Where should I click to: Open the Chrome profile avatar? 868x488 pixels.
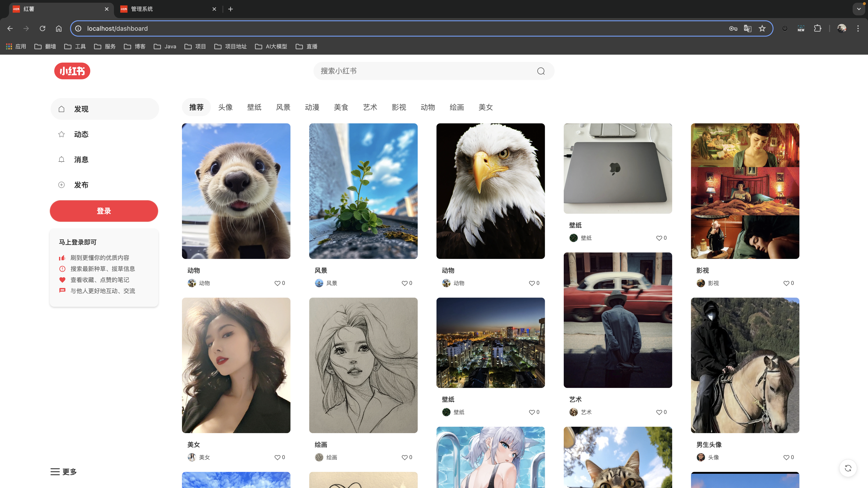pos(842,28)
